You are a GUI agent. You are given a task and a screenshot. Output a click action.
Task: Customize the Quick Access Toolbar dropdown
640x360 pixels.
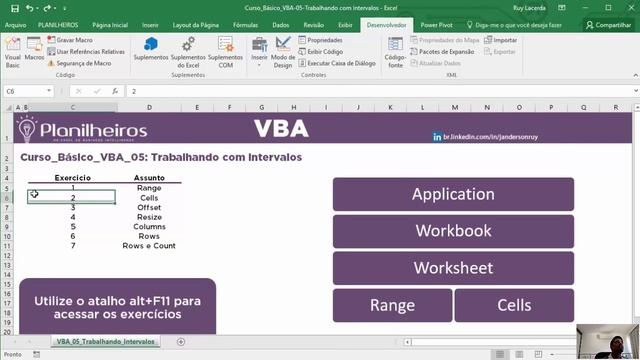(x=64, y=8)
